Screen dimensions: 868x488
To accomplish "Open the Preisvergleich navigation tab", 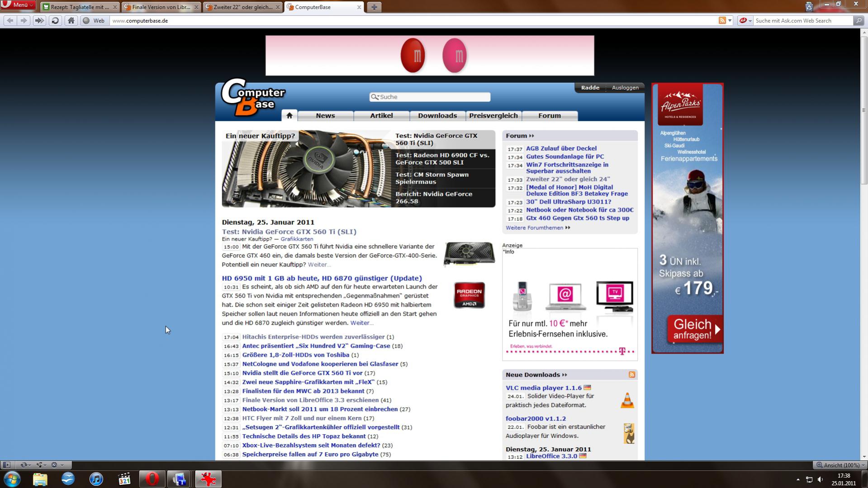I will (493, 116).
